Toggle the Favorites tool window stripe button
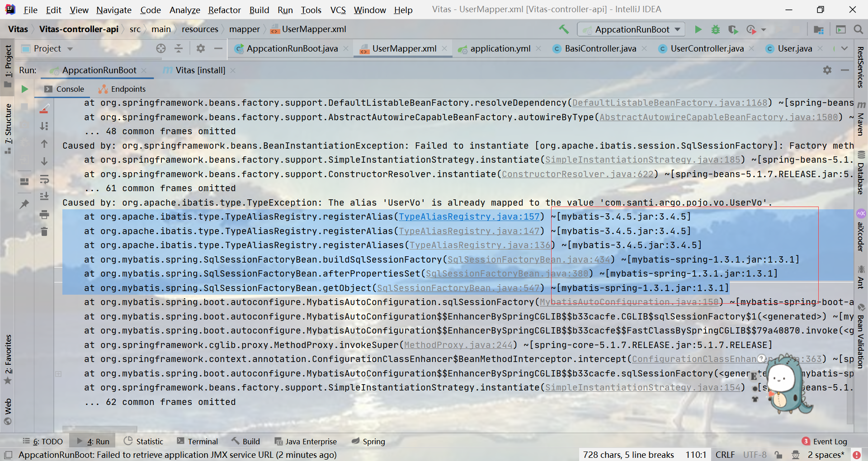 coord(8,359)
